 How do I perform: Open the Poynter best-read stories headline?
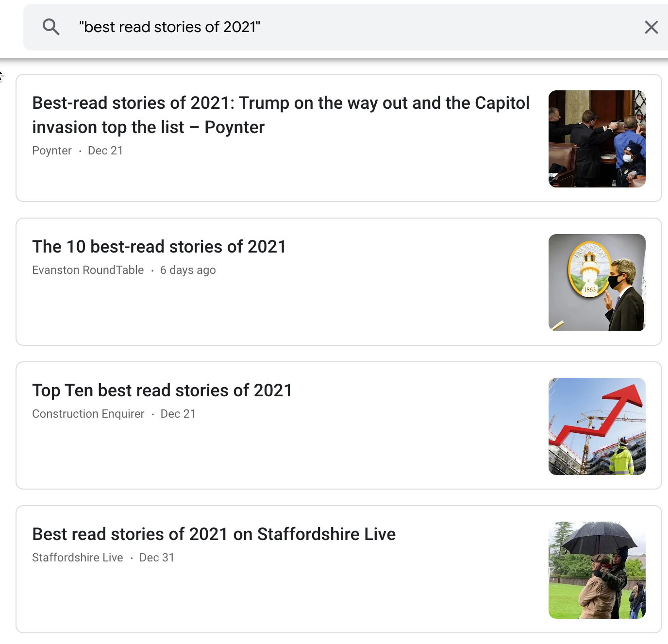(x=281, y=115)
